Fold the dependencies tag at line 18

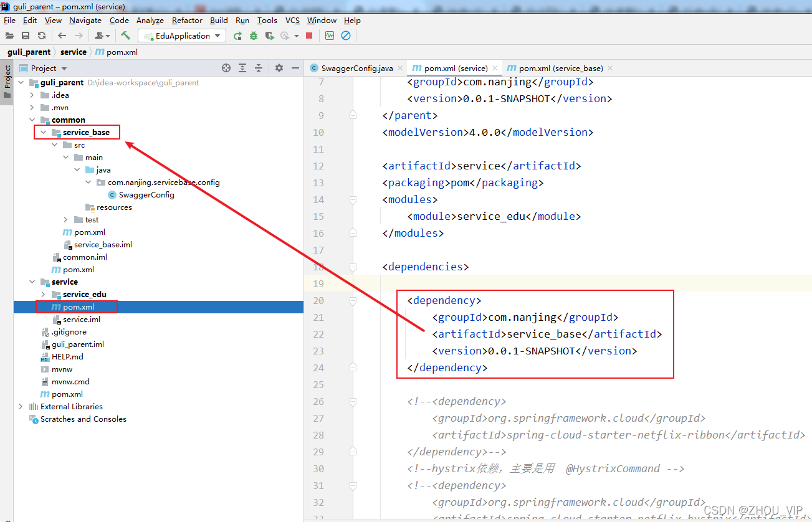[x=353, y=267]
